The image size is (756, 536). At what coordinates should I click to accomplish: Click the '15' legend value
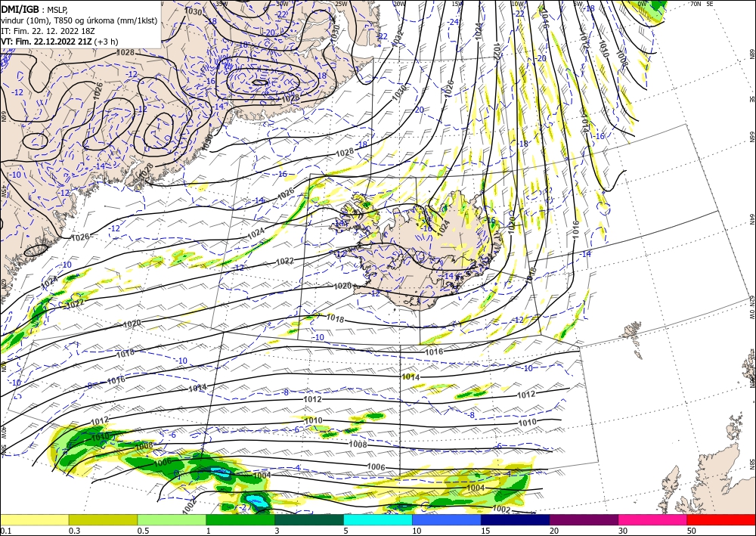click(485, 531)
